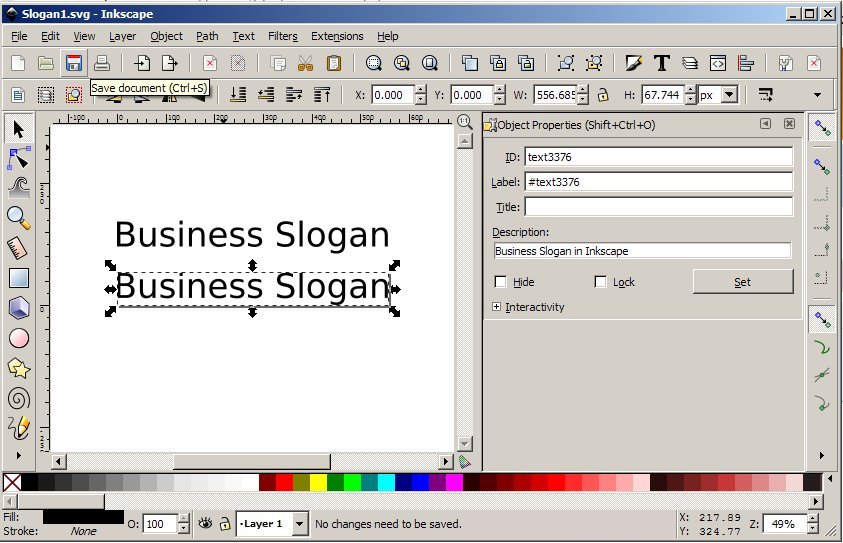Raise selection to top button
The width and height of the screenshot is (843, 543).
[322, 95]
